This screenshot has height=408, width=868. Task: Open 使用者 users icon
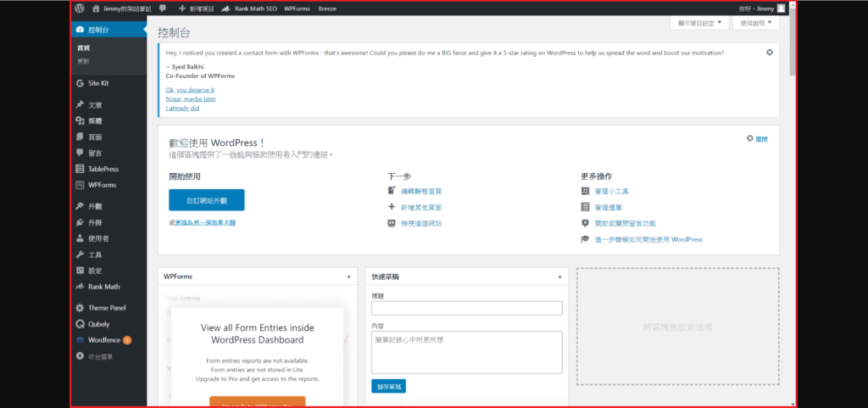[80, 238]
